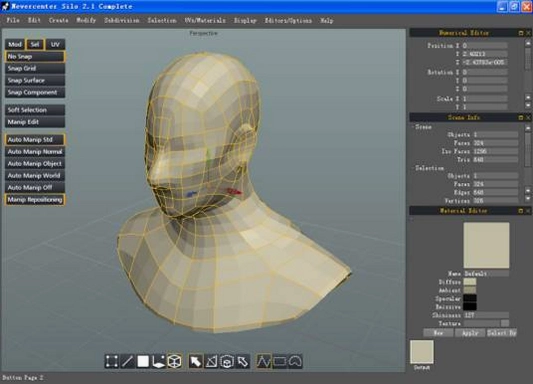Toggle Soft Selection on

(35, 110)
